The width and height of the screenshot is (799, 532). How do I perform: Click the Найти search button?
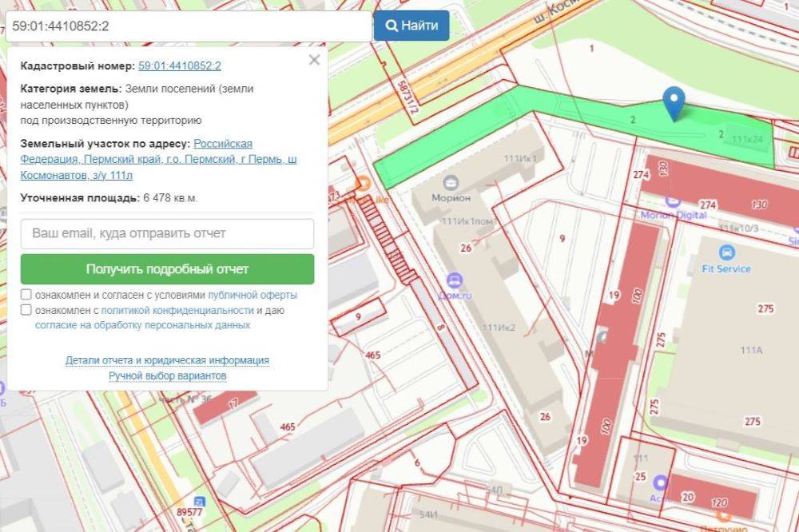[x=411, y=25]
